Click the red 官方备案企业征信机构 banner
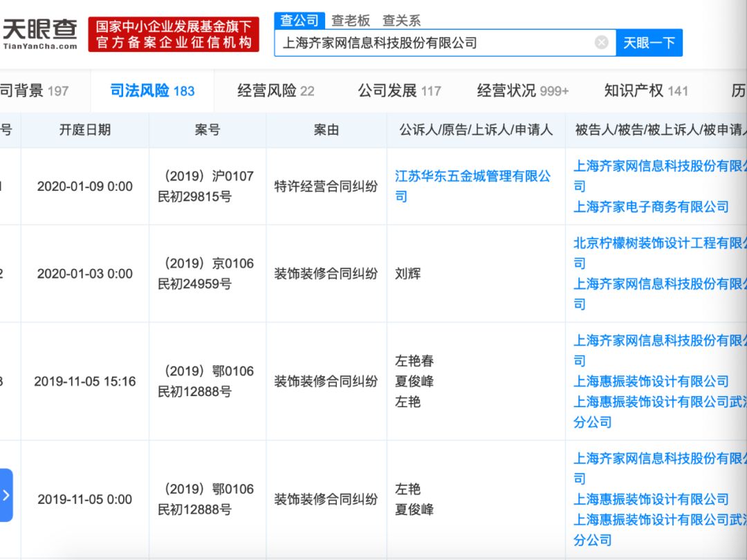Viewport: 747px width, 560px height. point(174,35)
